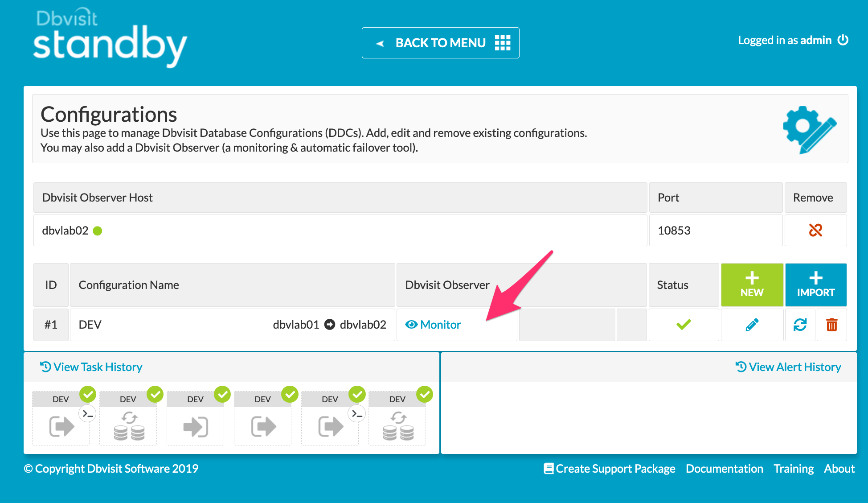The width and height of the screenshot is (868, 503).
Task: Click the Port column header
Action: tap(716, 198)
